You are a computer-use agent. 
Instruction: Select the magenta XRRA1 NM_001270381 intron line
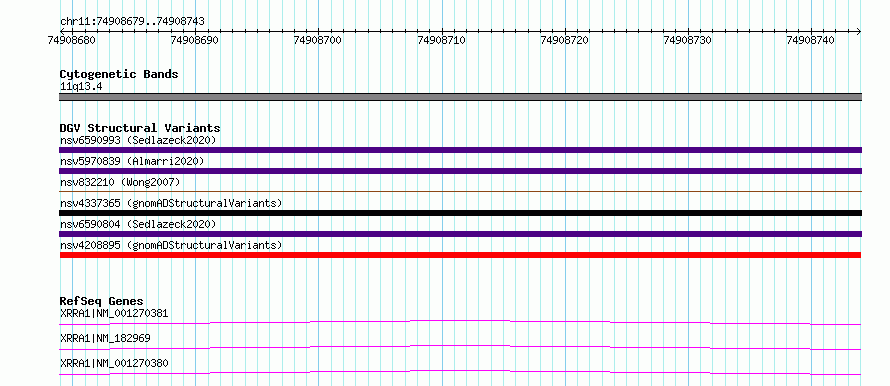point(460,322)
